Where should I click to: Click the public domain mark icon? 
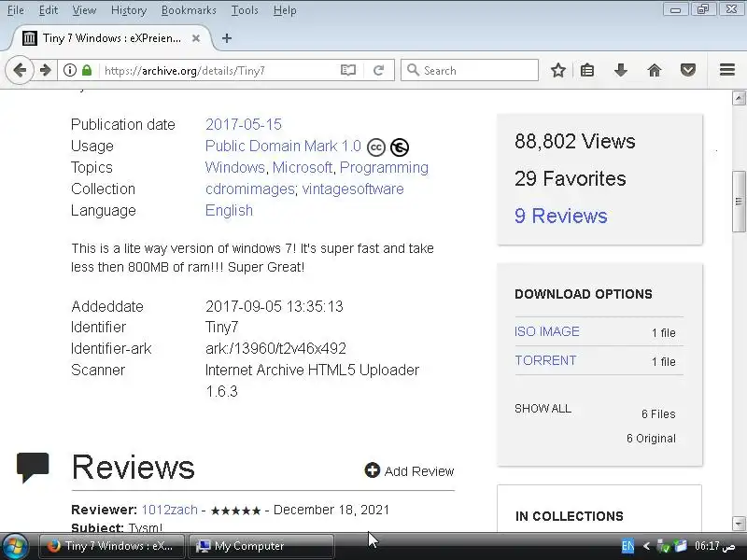400,147
